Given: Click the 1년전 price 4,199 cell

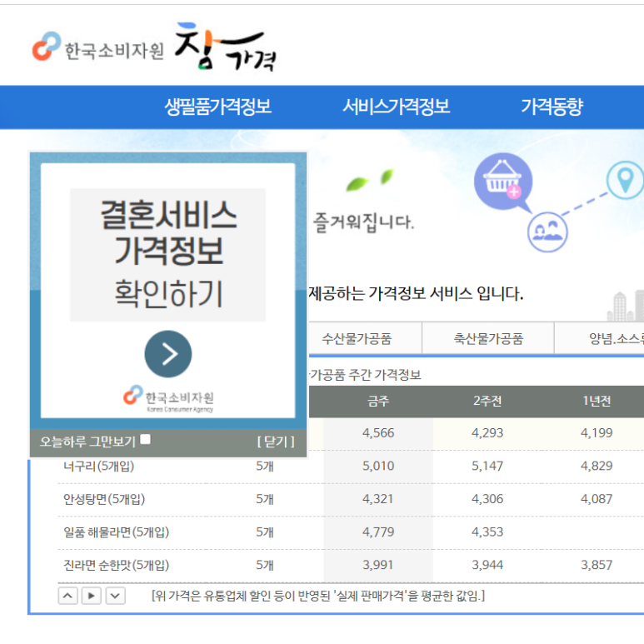Looking at the screenshot, I should coord(597,433).
